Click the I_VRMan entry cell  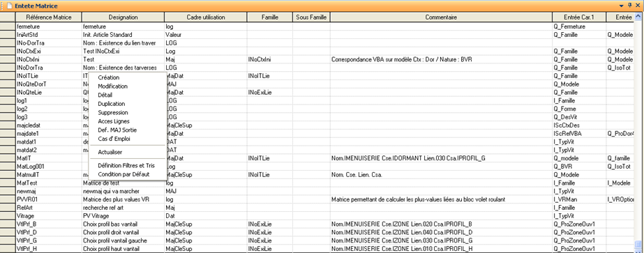click(x=579, y=199)
